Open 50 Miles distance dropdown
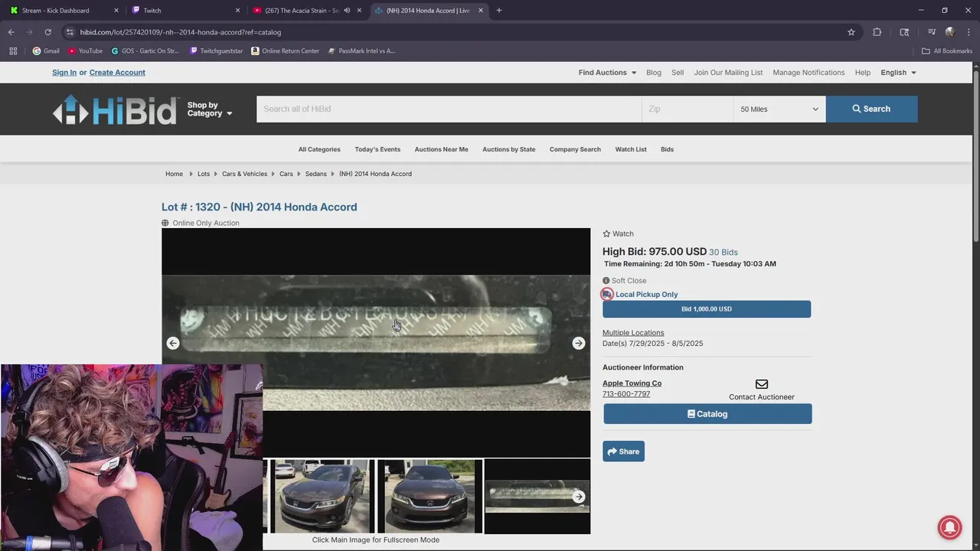The height and width of the screenshot is (551, 980). 779,109
